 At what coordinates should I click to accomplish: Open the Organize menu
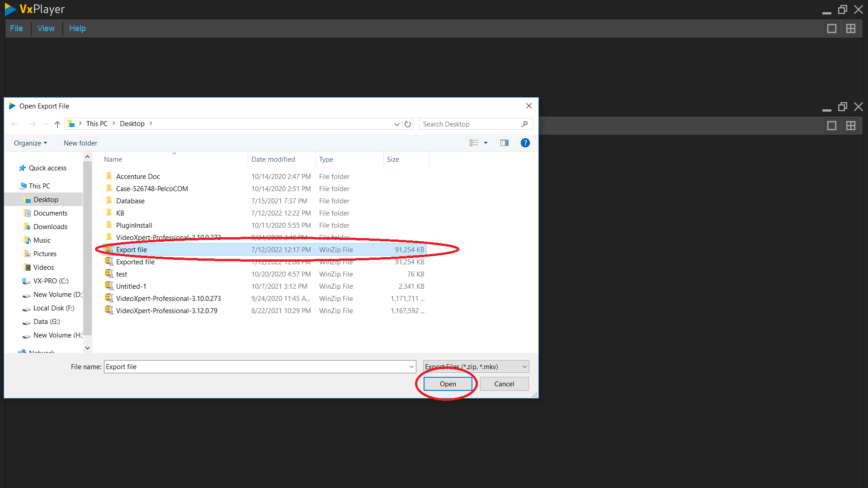[30, 143]
